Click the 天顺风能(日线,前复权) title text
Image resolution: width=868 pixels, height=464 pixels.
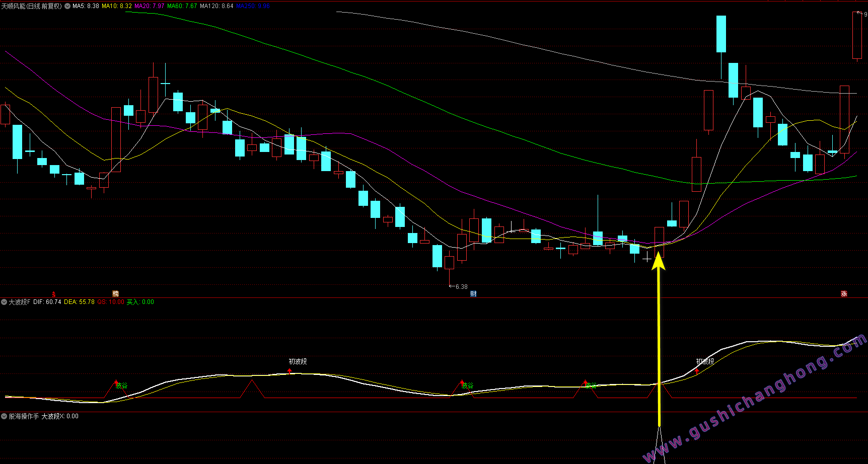click(x=31, y=6)
